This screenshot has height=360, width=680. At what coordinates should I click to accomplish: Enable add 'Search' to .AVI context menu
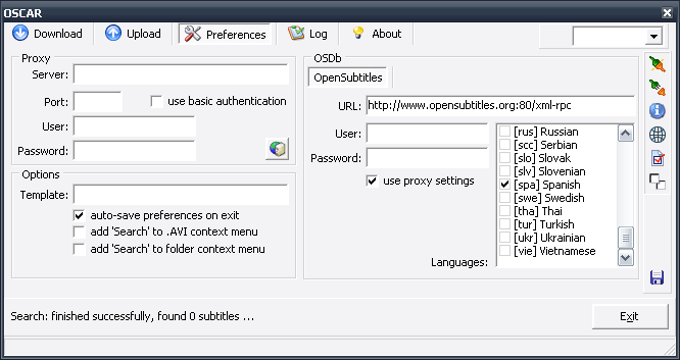click(79, 232)
